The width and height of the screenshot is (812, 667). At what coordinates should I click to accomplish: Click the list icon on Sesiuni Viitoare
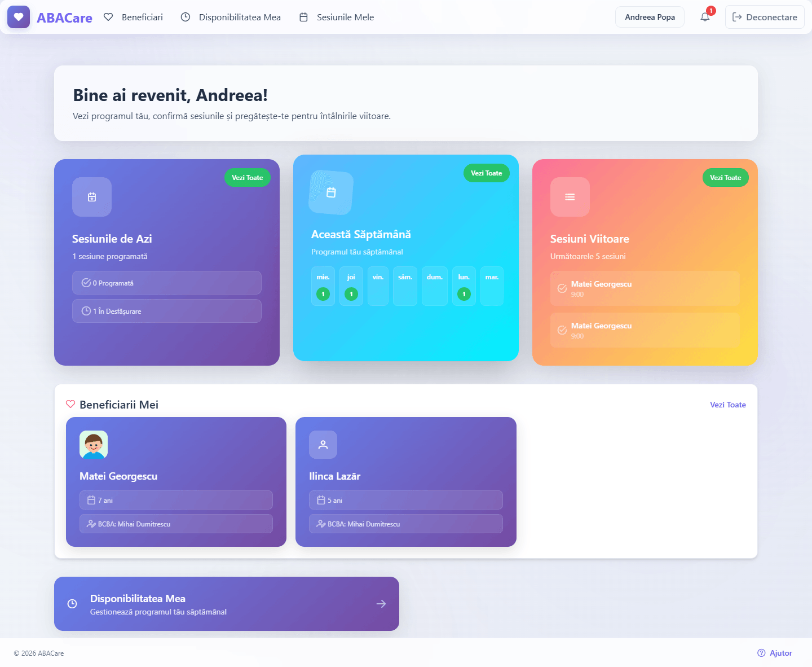click(570, 197)
